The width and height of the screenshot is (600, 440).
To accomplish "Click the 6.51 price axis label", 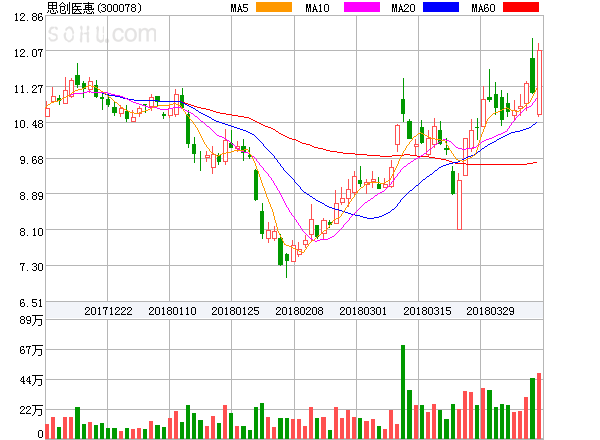I will (31, 303).
